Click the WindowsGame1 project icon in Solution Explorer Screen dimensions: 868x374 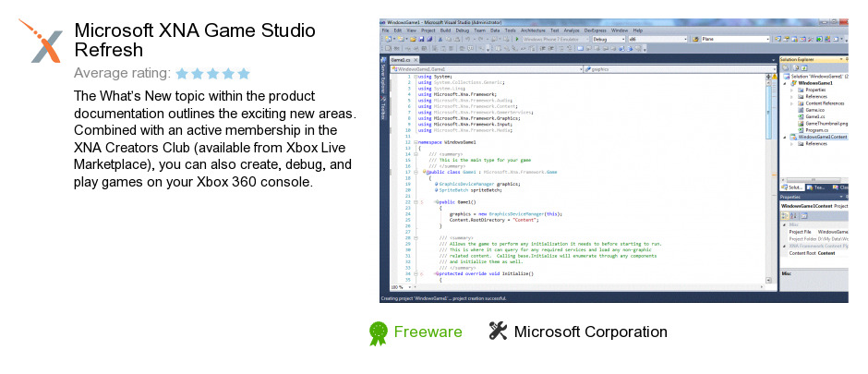pos(794,82)
